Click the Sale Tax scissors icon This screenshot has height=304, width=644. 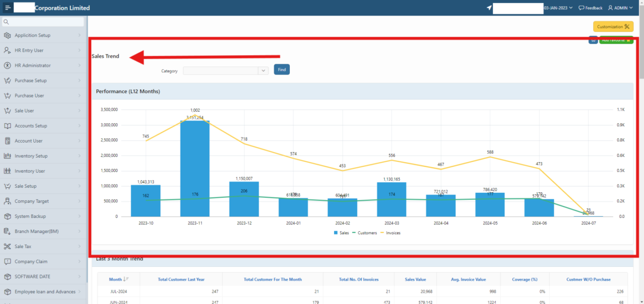coord(7,246)
